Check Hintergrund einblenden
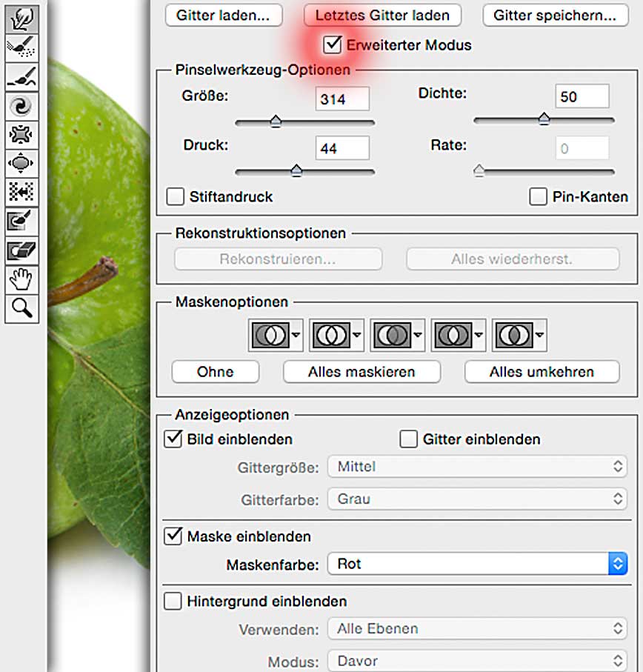This screenshot has height=672, width=643. click(x=173, y=601)
